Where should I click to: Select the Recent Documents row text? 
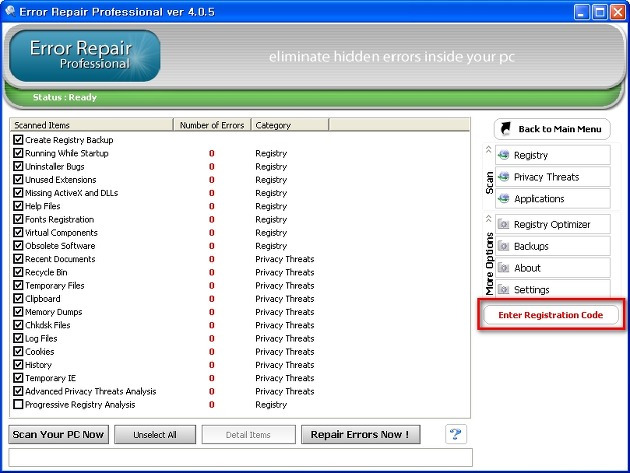pyautogui.click(x=60, y=259)
